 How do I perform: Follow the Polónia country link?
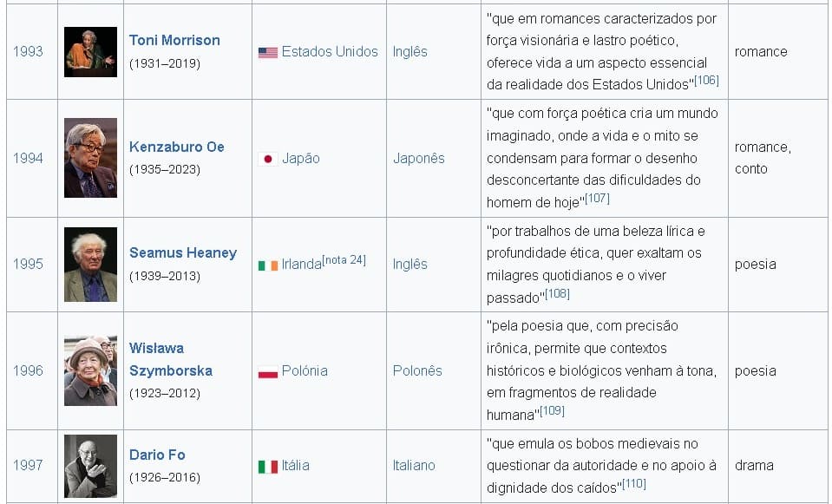(x=305, y=370)
